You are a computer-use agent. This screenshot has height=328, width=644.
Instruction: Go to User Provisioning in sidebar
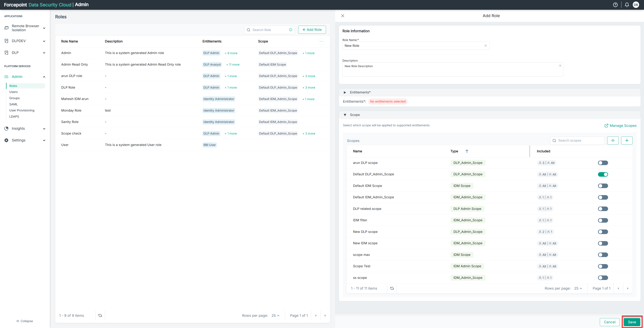click(x=22, y=110)
